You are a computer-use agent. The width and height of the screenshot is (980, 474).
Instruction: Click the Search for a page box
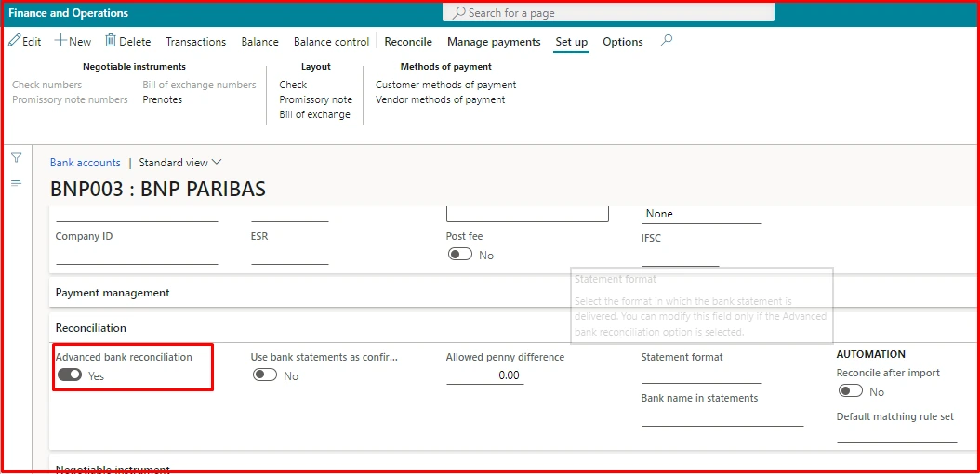click(608, 12)
